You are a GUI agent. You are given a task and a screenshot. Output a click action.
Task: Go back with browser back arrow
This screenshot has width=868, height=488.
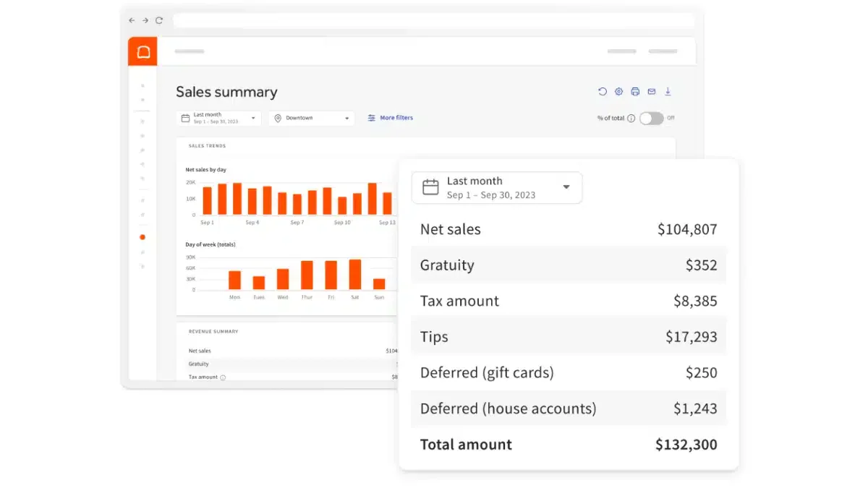coord(132,20)
